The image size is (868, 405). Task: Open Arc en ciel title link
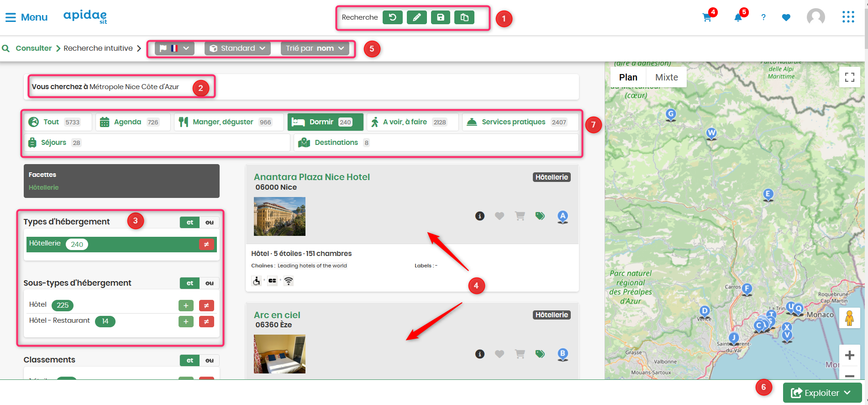[277, 315]
